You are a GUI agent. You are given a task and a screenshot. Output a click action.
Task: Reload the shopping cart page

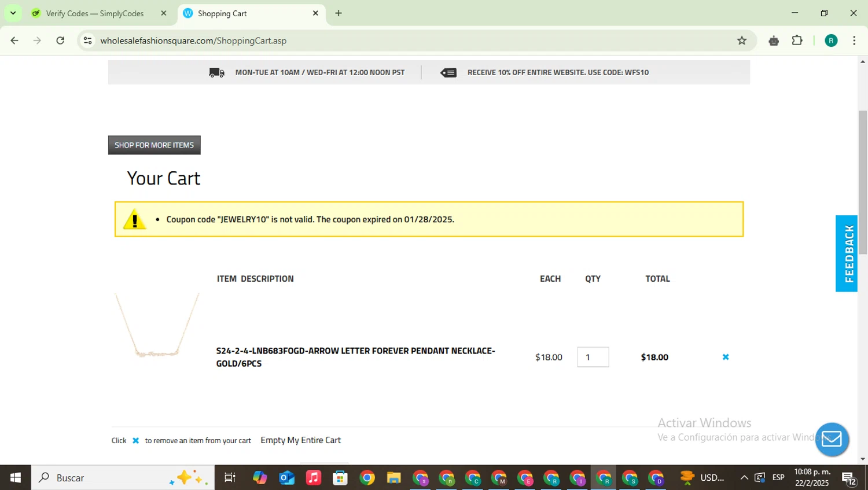point(60,40)
